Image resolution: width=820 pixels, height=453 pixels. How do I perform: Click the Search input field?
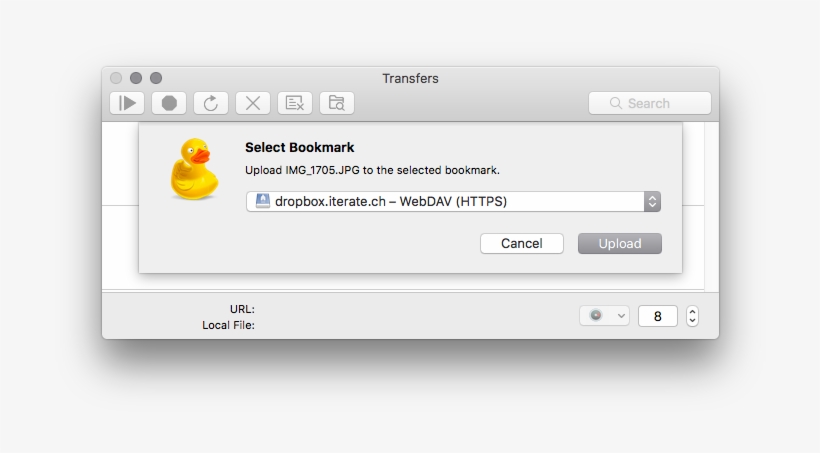click(660, 103)
